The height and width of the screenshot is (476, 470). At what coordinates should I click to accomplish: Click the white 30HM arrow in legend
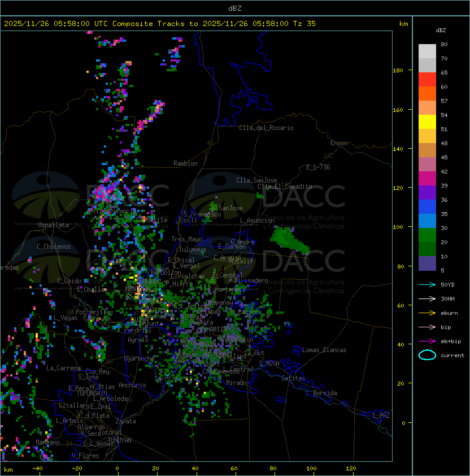tap(427, 299)
